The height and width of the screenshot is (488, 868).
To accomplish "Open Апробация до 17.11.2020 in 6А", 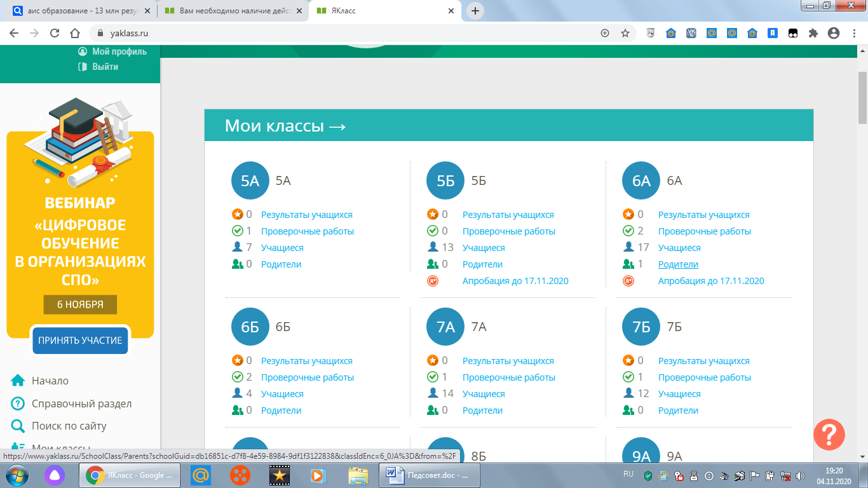I will tap(711, 281).
